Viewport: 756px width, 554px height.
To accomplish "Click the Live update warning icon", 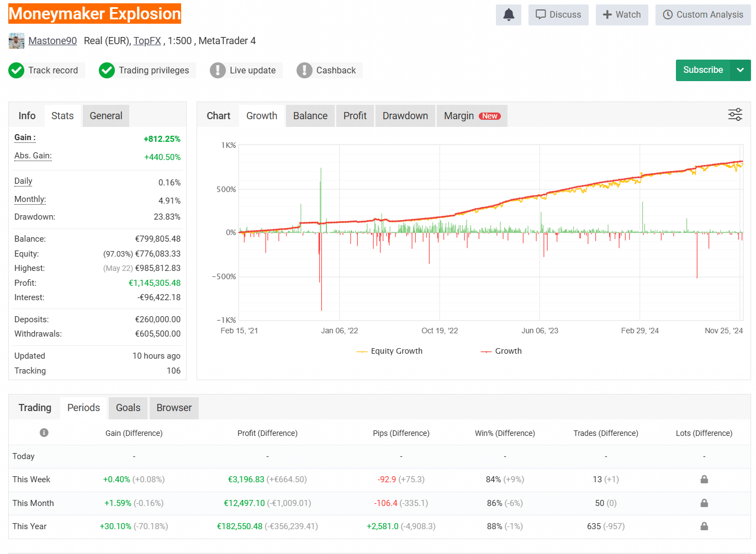I will [x=218, y=71].
